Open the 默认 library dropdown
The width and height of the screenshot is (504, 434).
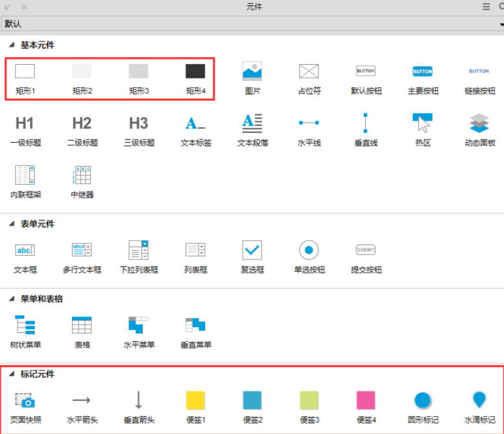click(252, 24)
